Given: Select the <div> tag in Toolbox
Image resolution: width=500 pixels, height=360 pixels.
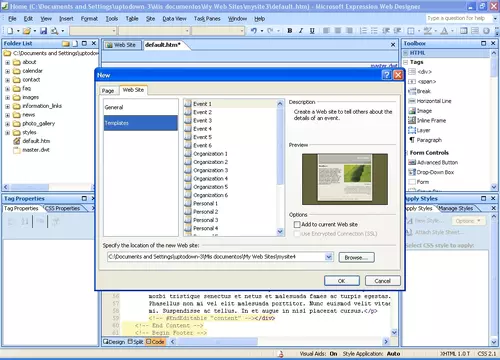Looking at the screenshot, I should click(420, 72).
